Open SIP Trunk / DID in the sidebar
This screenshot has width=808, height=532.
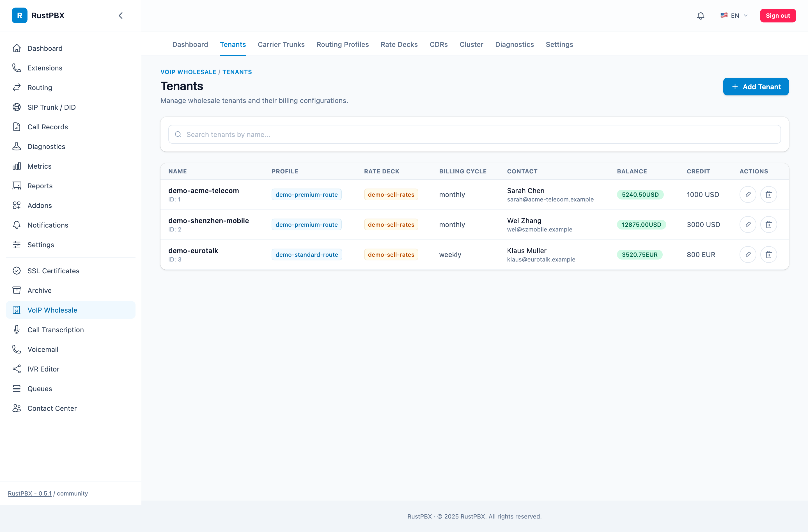pos(71,107)
